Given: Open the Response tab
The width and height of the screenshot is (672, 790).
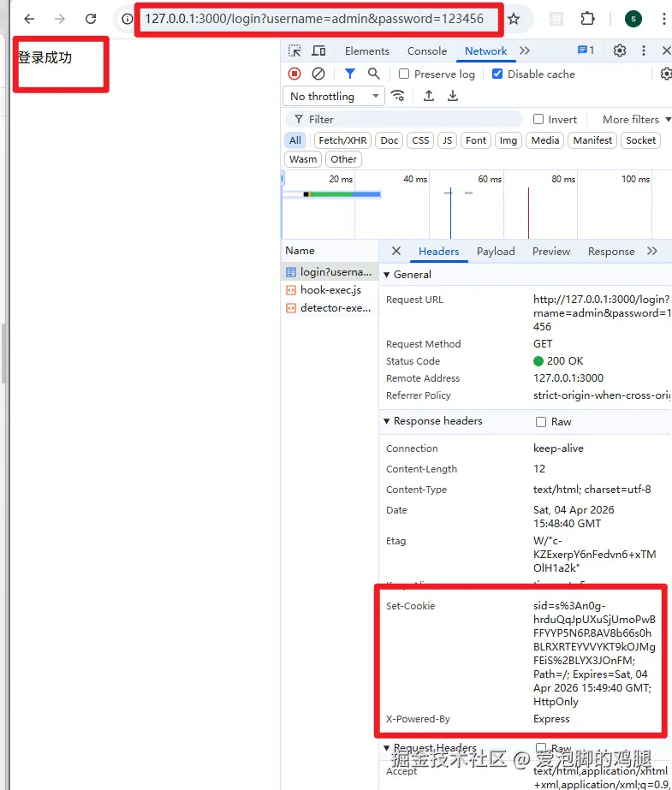Looking at the screenshot, I should (x=611, y=252).
